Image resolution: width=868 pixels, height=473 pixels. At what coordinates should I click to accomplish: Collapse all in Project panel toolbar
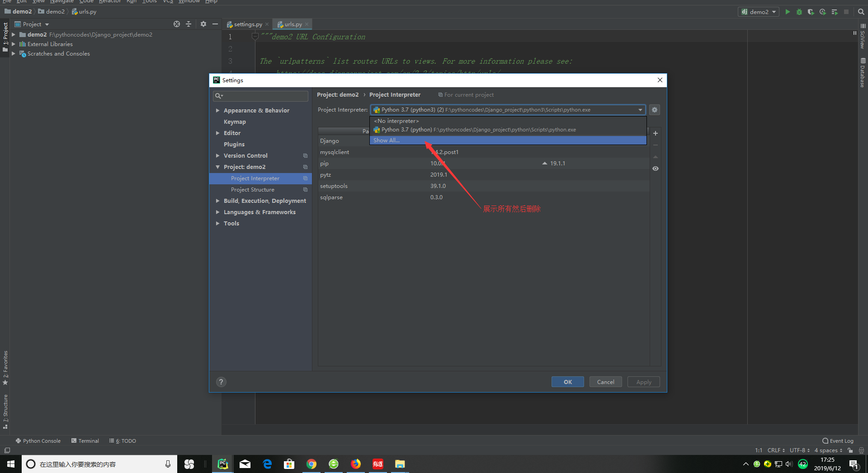pos(189,24)
